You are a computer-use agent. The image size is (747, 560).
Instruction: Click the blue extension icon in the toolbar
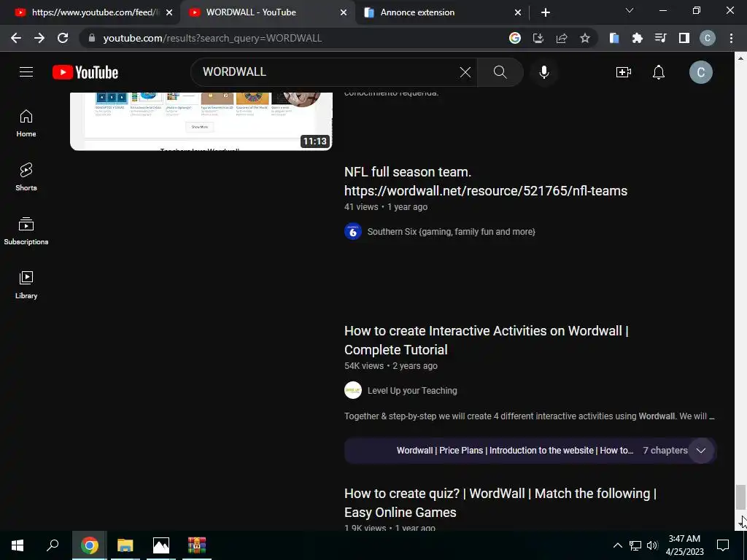(614, 38)
